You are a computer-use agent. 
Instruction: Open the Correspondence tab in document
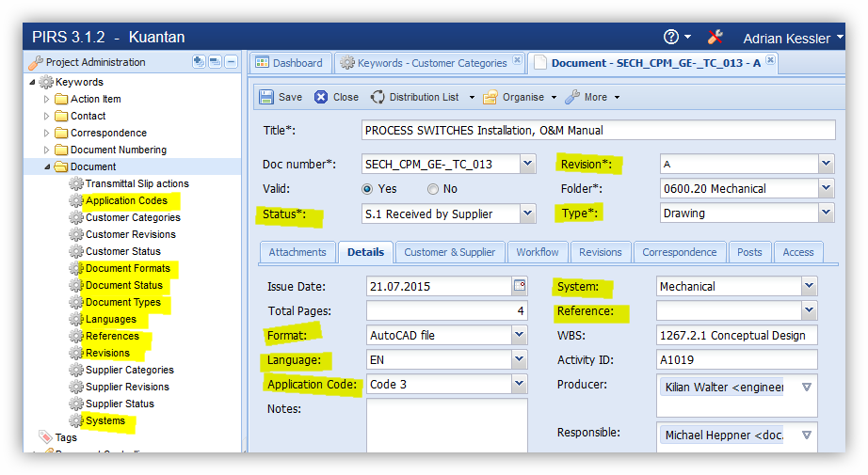click(679, 252)
